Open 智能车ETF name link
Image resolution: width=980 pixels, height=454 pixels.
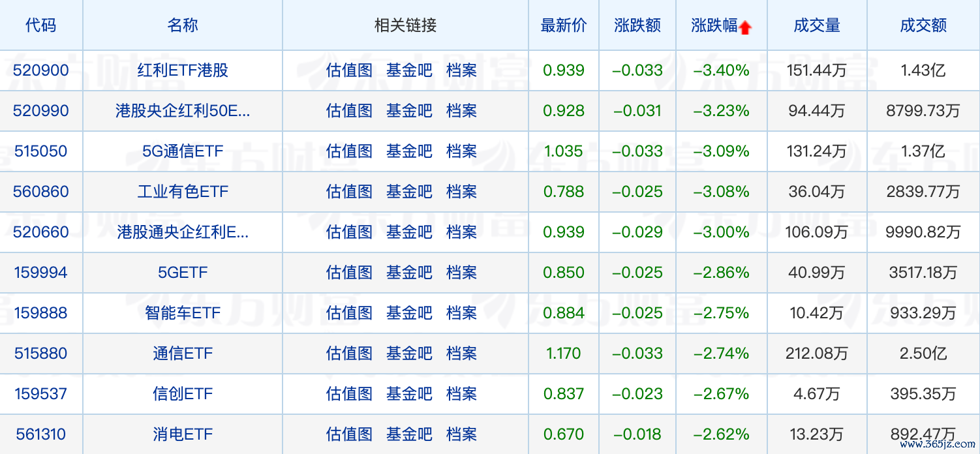(x=183, y=313)
